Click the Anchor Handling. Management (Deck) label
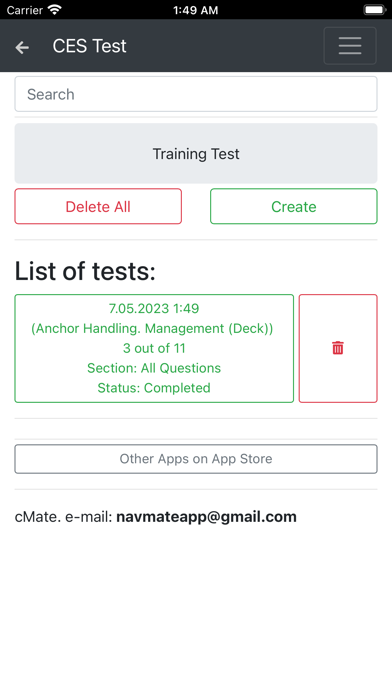Screen dimensions: 392x696 click(152, 328)
